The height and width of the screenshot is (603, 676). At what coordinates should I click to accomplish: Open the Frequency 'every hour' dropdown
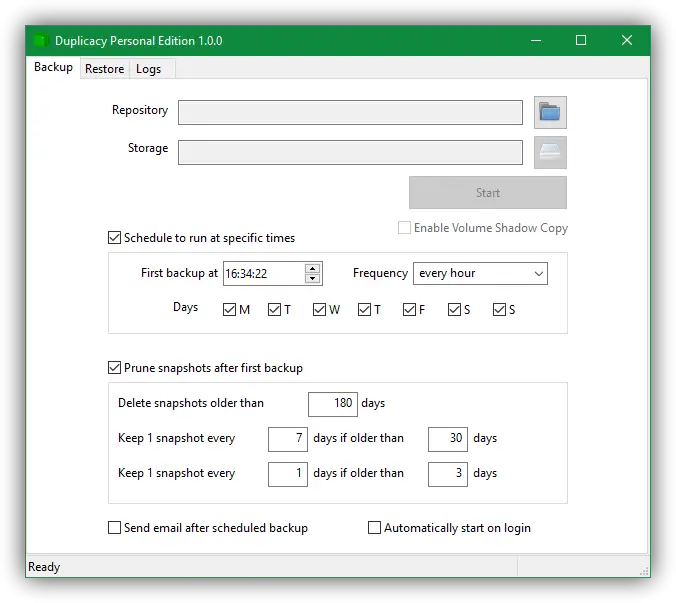(480, 273)
